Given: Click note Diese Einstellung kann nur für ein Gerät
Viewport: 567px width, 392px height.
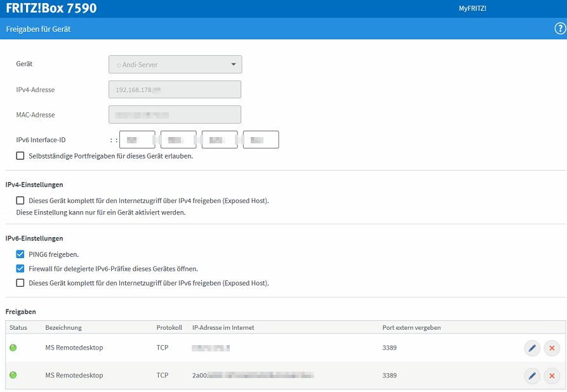Looking at the screenshot, I should (101, 212).
